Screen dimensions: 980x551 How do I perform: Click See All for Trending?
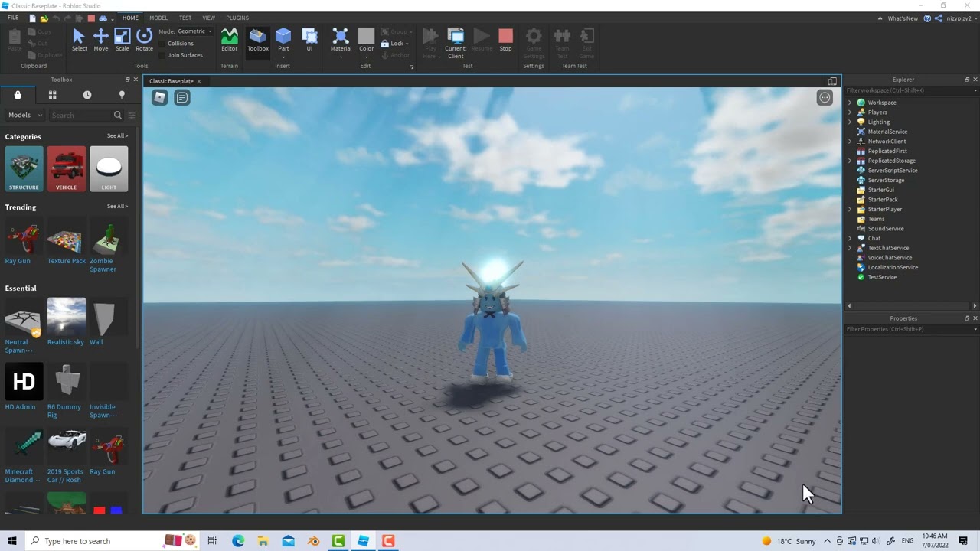(117, 206)
